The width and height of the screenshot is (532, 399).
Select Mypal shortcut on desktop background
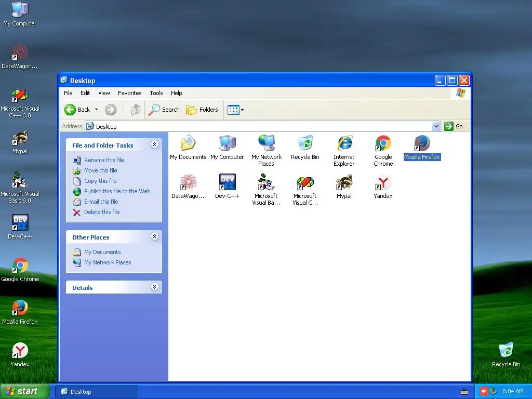tap(20, 142)
